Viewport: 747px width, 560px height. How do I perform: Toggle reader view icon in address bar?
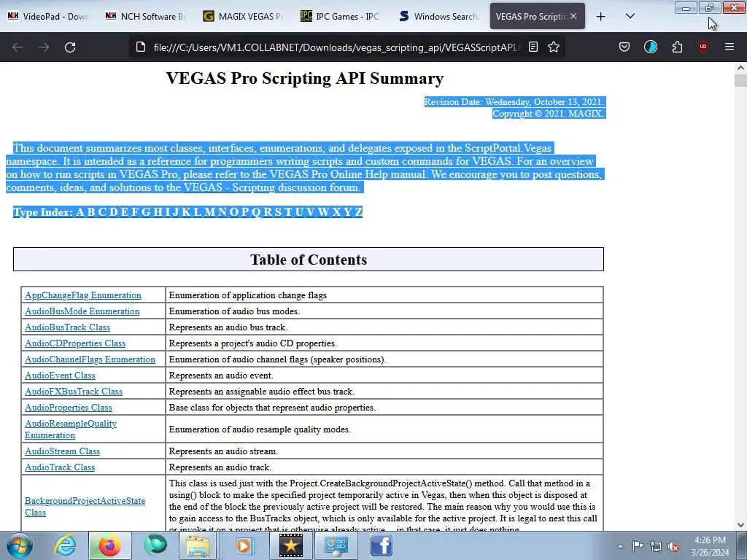tap(533, 47)
